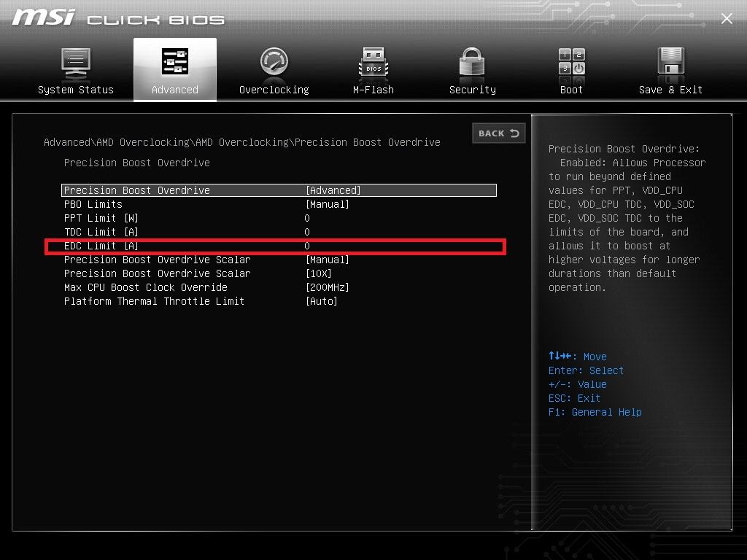This screenshot has width=747, height=560.
Task: Edit the EDC Limit [A] value field
Action: click(x=307, y=246)
